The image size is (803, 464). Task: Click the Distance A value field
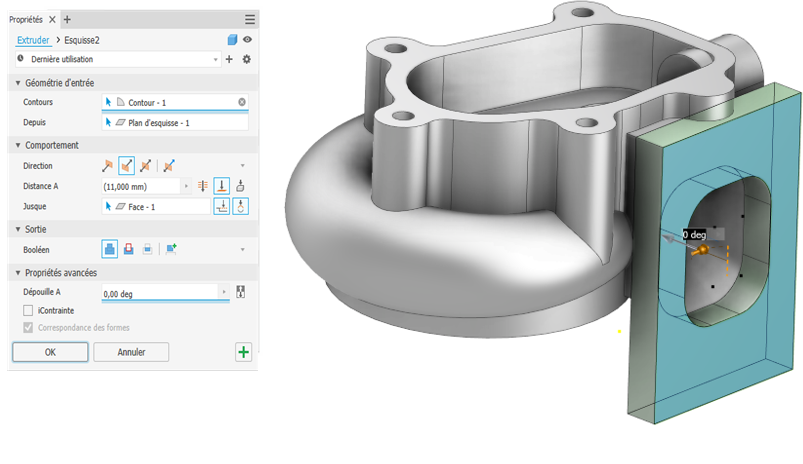tap(141, 186)
